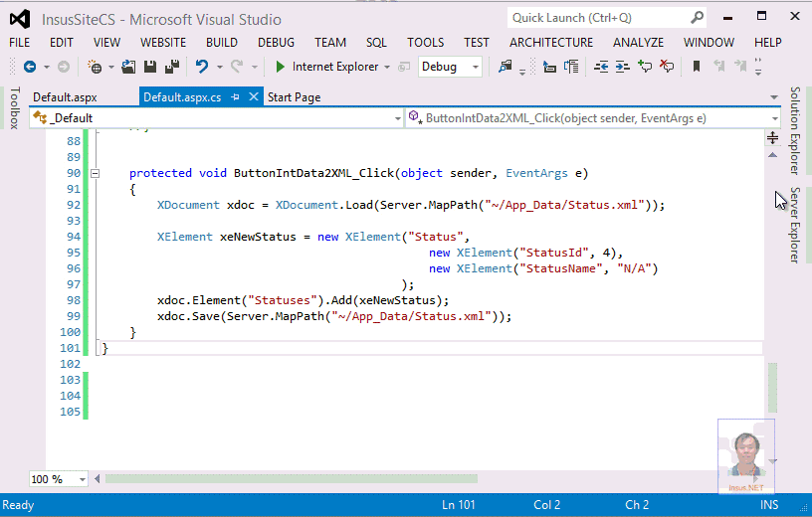
Task: Open the method navigation dropdown
Action: click(x=773, y=117)
